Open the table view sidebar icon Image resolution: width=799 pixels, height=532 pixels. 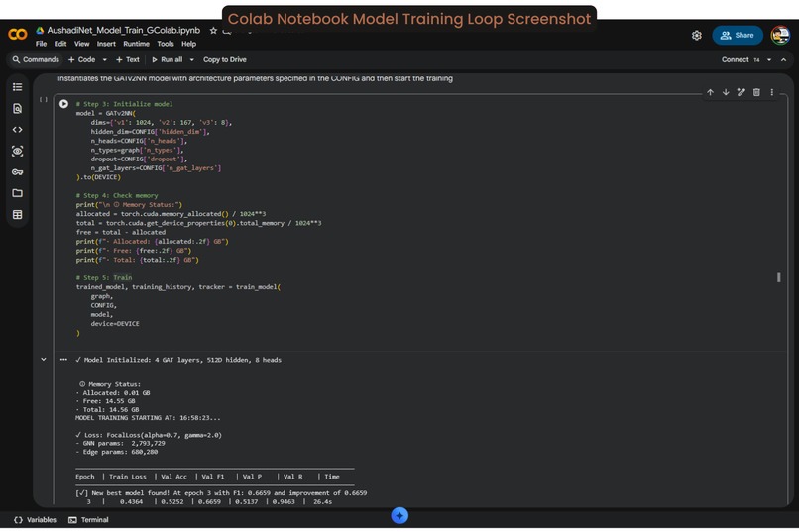point(17,214)
